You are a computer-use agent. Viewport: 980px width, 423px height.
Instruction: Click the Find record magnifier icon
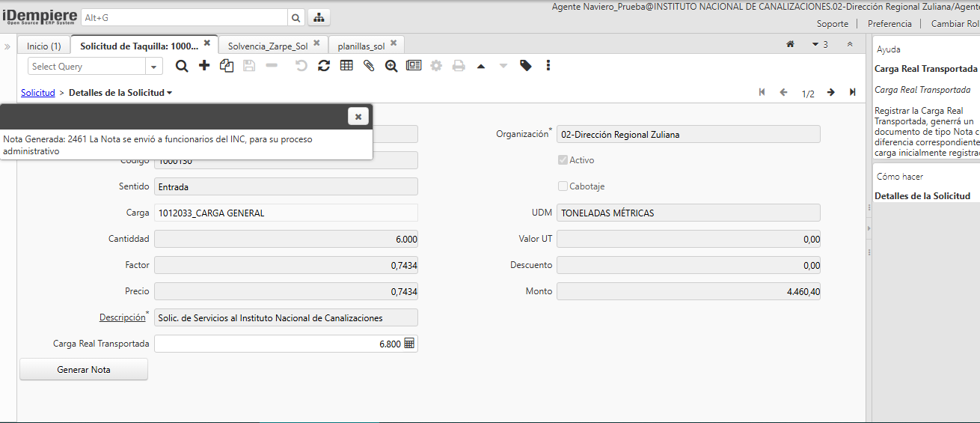pos(181,66)
